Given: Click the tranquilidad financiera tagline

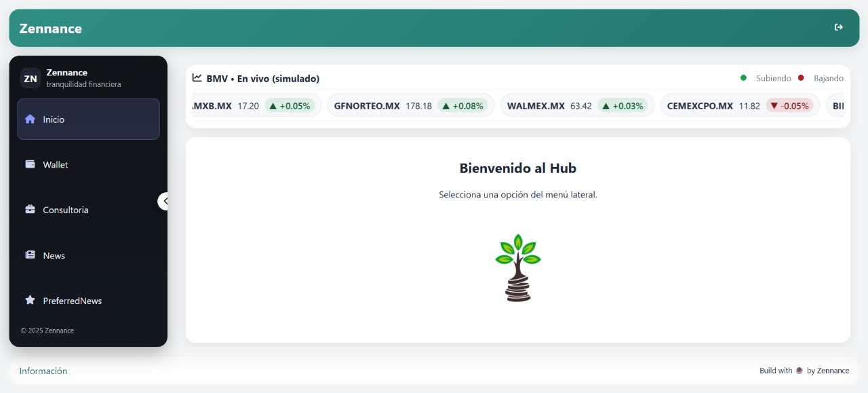Looking at the screenshot, I should (x=83, y=84).
